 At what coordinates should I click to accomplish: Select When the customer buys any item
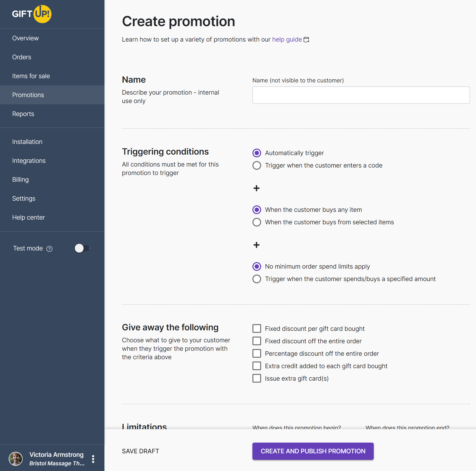(257, 210)
